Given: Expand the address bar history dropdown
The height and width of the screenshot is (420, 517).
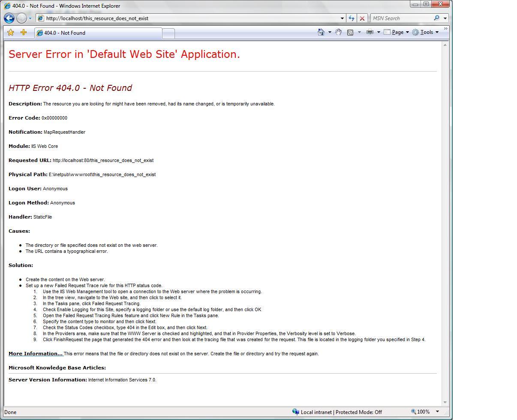Looking at the screenshot, I should point(342,18).
